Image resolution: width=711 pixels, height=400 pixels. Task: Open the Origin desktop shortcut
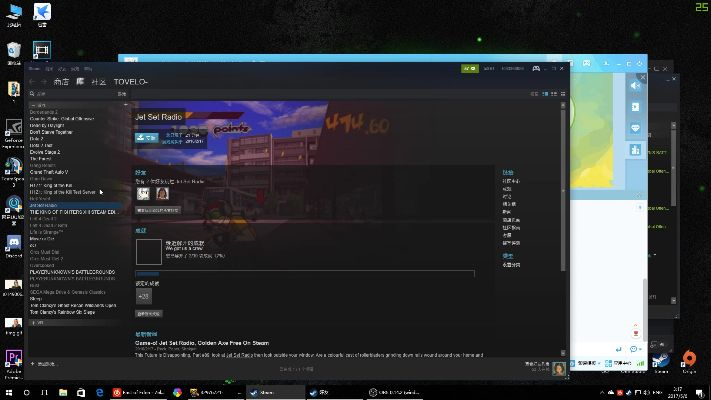(689, 361)
